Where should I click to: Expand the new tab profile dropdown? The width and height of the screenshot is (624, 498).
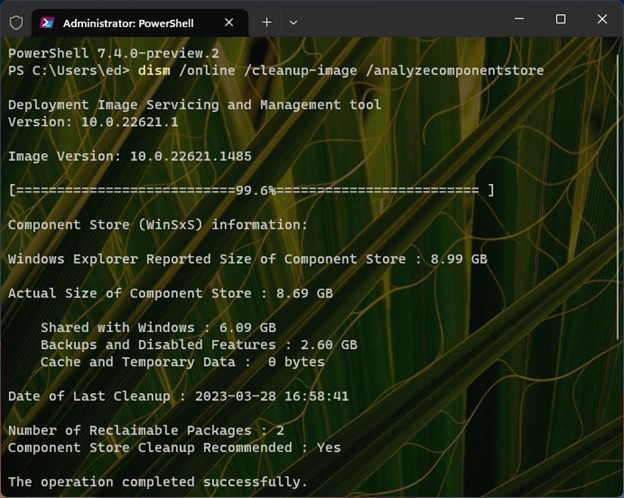[293, 21]
